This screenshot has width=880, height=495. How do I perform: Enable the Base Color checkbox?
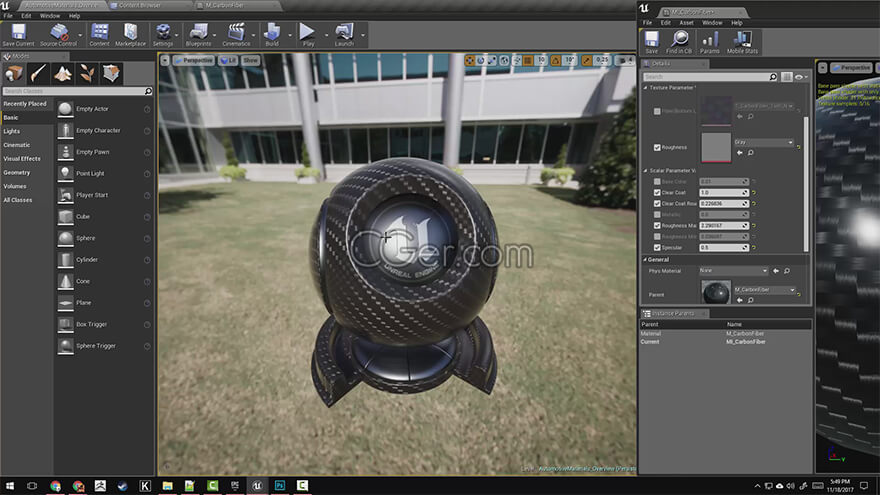coord(657,181)
